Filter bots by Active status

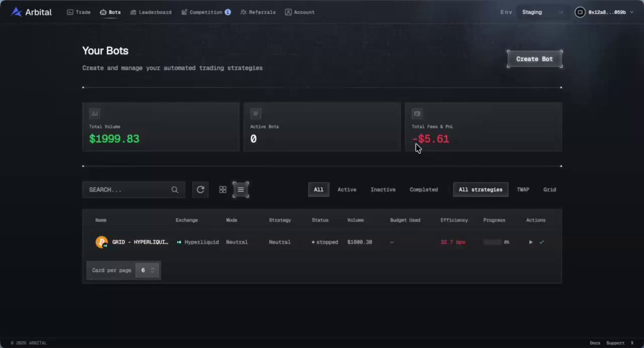coord(347,189)
